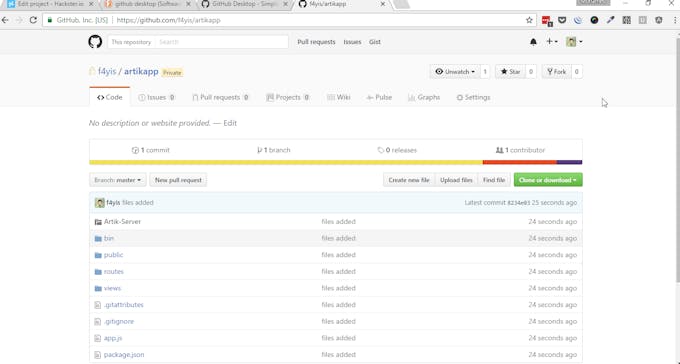Viewport: 680px width, 364px height.
Task: Open the Chrome three-dot menu
Action: [675, 20]
